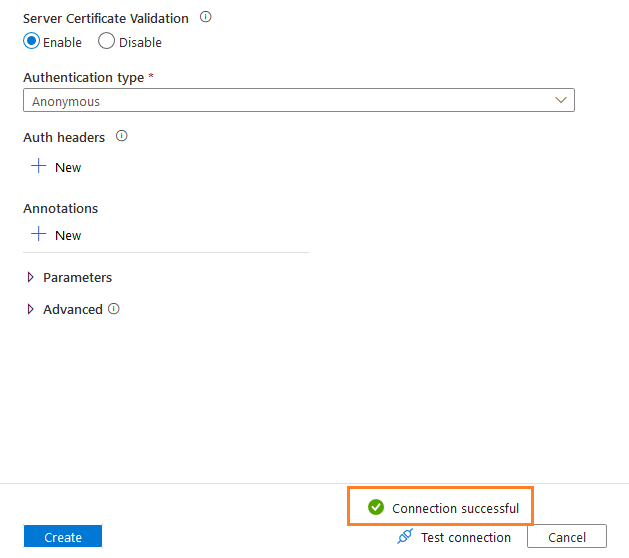Click the Test connection plug icon
Screen dimensions: 629x558
pyautogui.click(x=405, y=537)
